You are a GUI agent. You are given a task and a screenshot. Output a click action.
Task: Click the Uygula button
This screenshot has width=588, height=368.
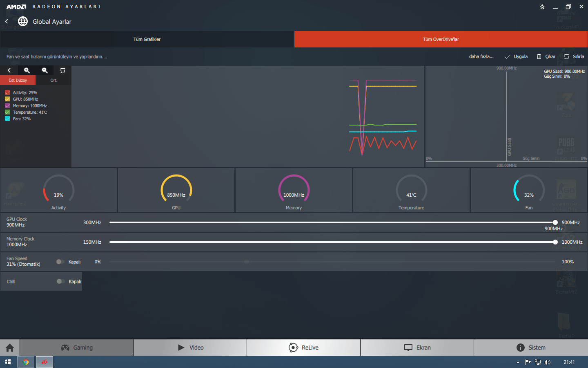click(x=516, y=56)
